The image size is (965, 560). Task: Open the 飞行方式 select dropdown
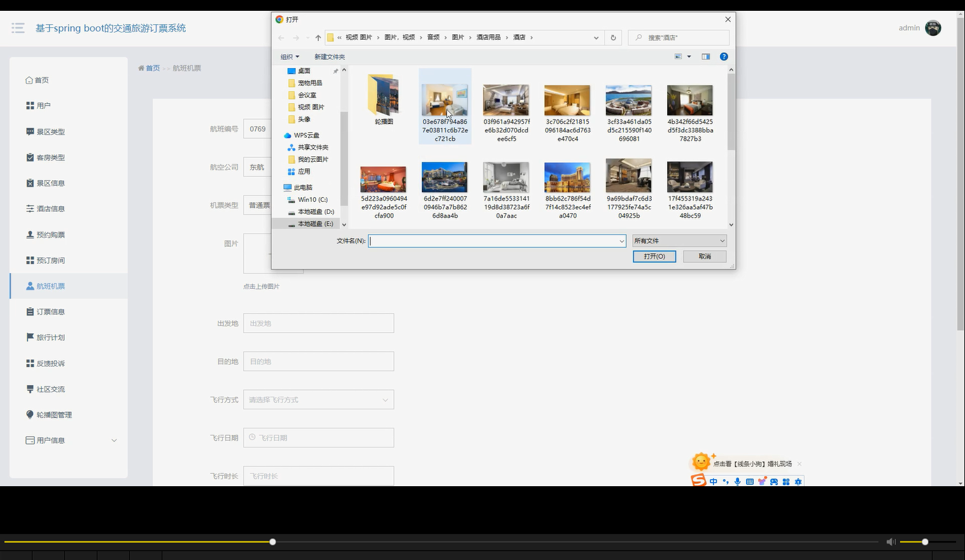[x=318, y=400]
